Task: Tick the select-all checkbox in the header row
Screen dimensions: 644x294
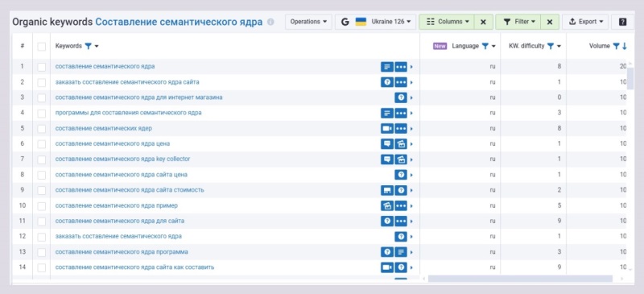Action: pyautogui.click(x=42, y=47)
